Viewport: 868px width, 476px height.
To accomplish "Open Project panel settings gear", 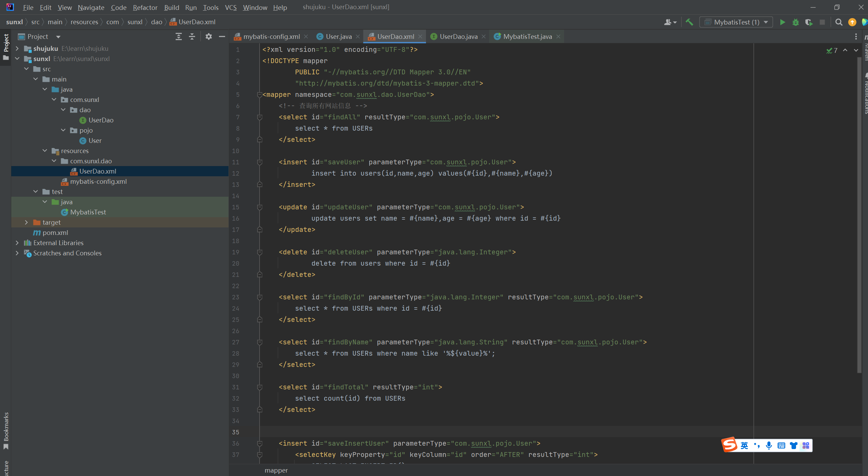I will 208,36.
